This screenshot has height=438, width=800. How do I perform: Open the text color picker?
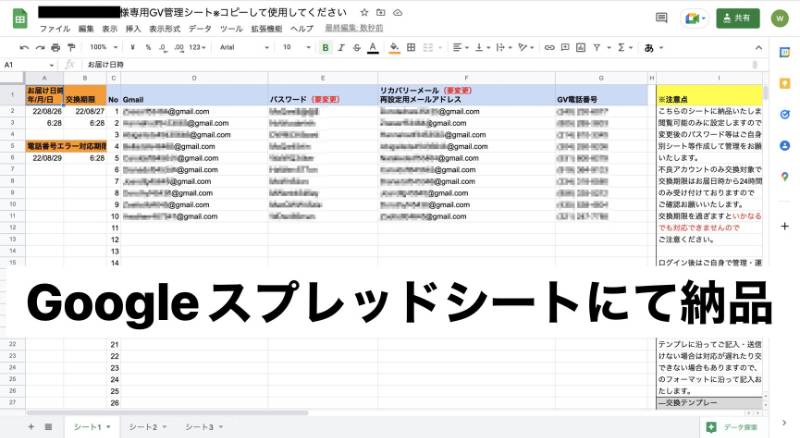373,47
